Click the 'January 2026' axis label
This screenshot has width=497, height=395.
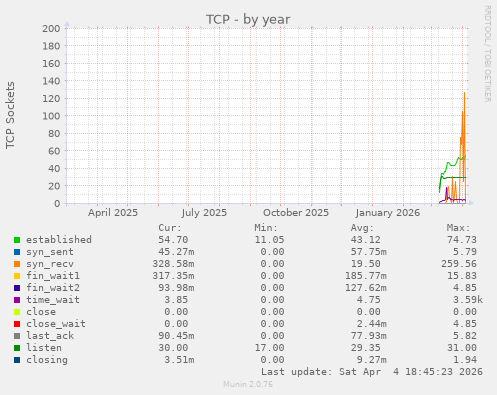pos(387,213)
